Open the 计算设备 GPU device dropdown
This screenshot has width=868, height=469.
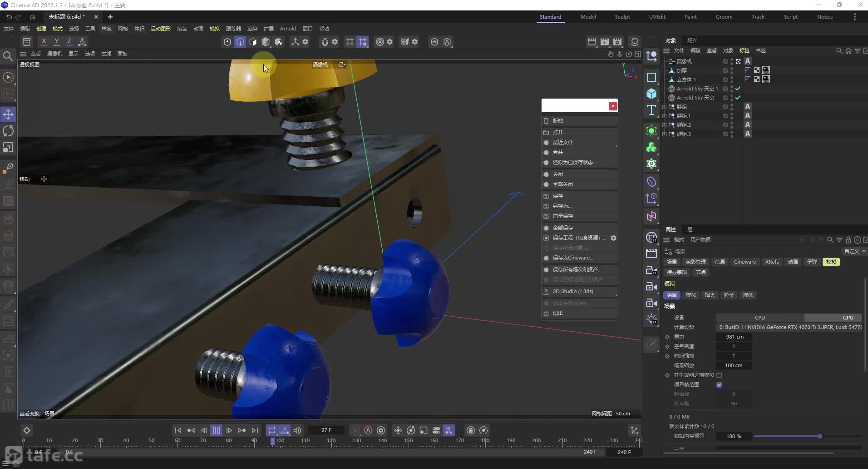pos(789,327)
